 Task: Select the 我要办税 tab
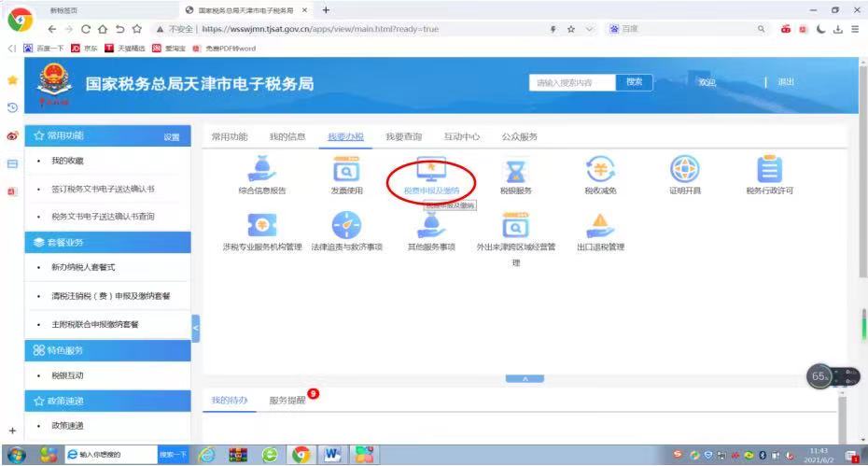pyautogui.click(x=345, y=137)
